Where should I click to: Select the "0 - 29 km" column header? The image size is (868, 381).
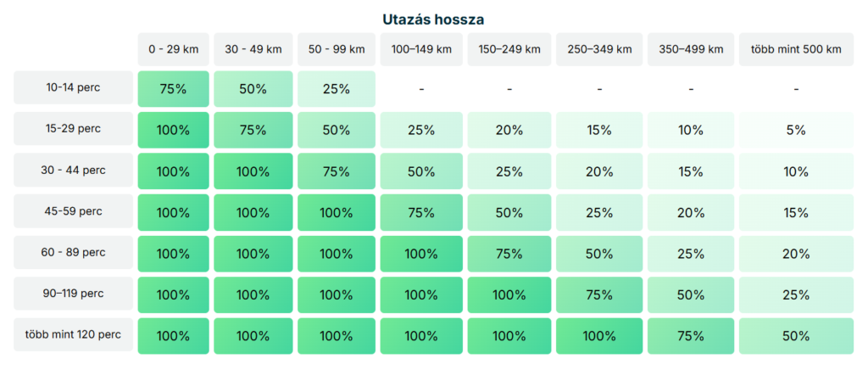[173, 49]
